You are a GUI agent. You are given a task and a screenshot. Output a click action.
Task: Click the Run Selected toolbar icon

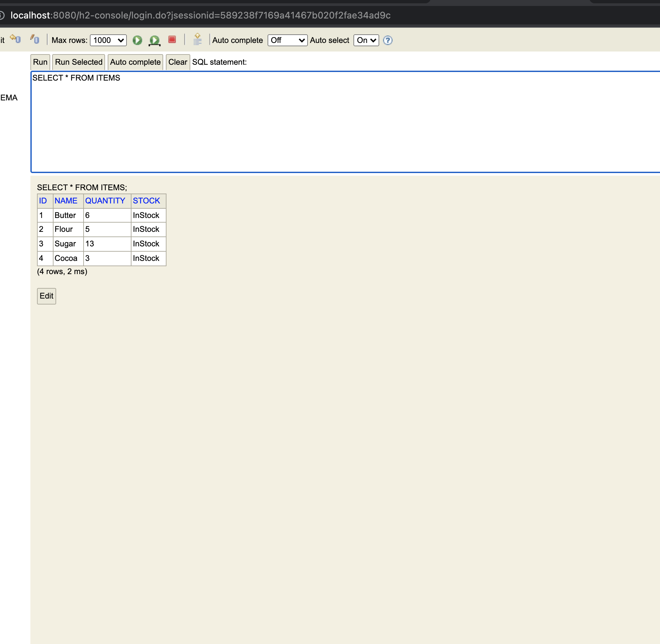(x=155, y=40)
